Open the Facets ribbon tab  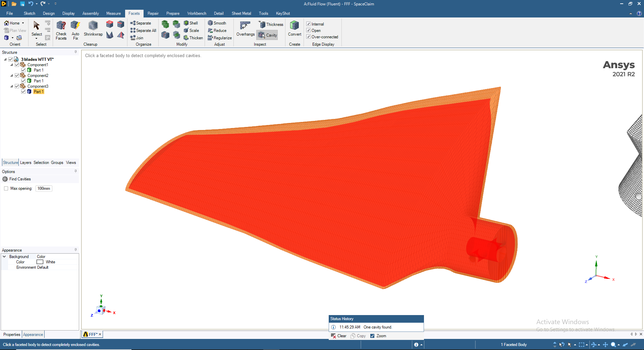click(134, 13)
